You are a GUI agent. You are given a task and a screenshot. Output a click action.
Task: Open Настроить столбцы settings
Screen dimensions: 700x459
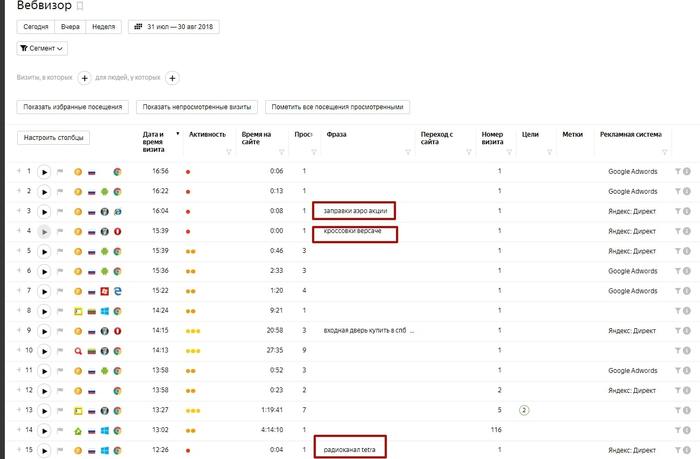[54, 138]
